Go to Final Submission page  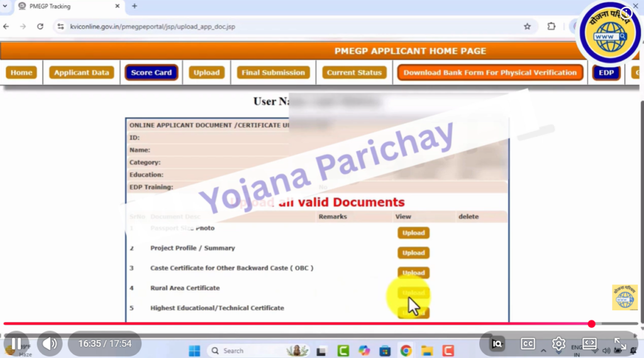tap(273, 73)
